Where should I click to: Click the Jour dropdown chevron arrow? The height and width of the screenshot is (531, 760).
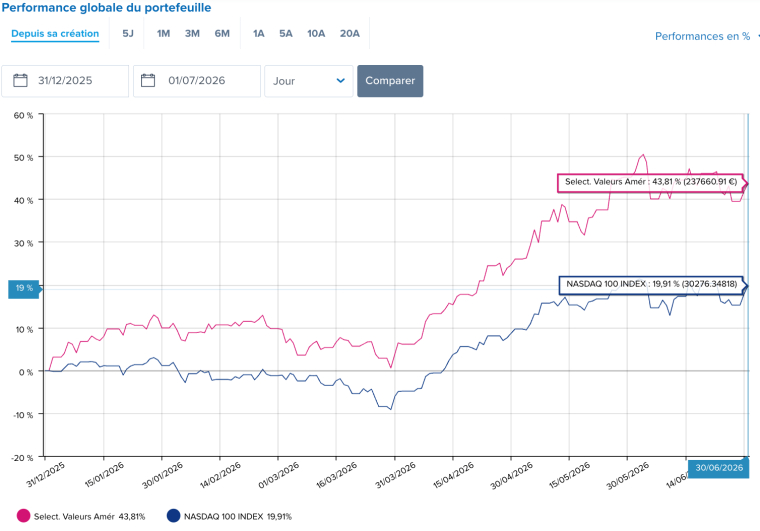click(x=341, y=80)
